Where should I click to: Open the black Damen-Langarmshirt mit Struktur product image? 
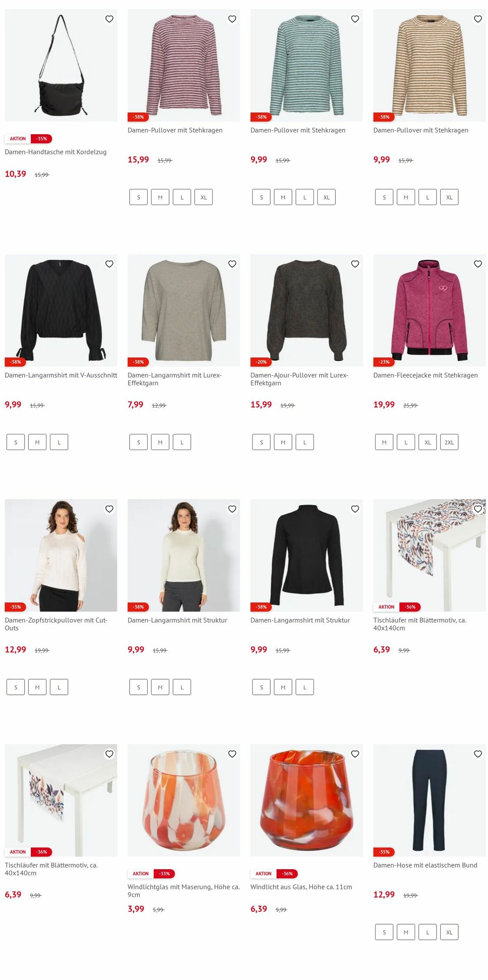[306, 555]
